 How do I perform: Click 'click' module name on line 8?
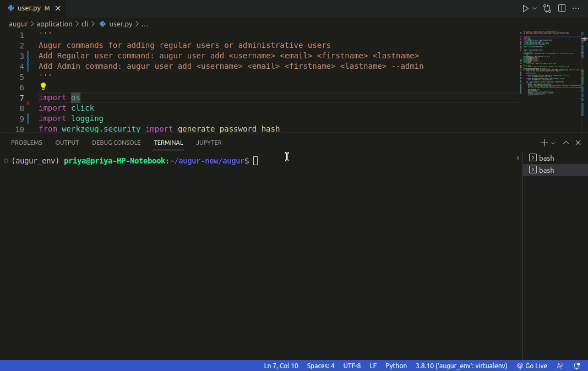pyautogui.click(x=83, y=108)
